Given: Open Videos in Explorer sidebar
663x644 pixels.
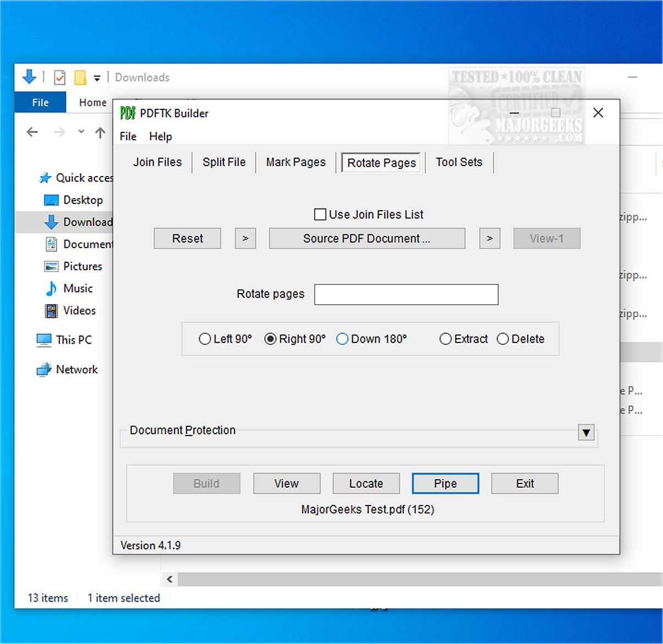Looking at the screenshot, I should (x=70, y=311).
